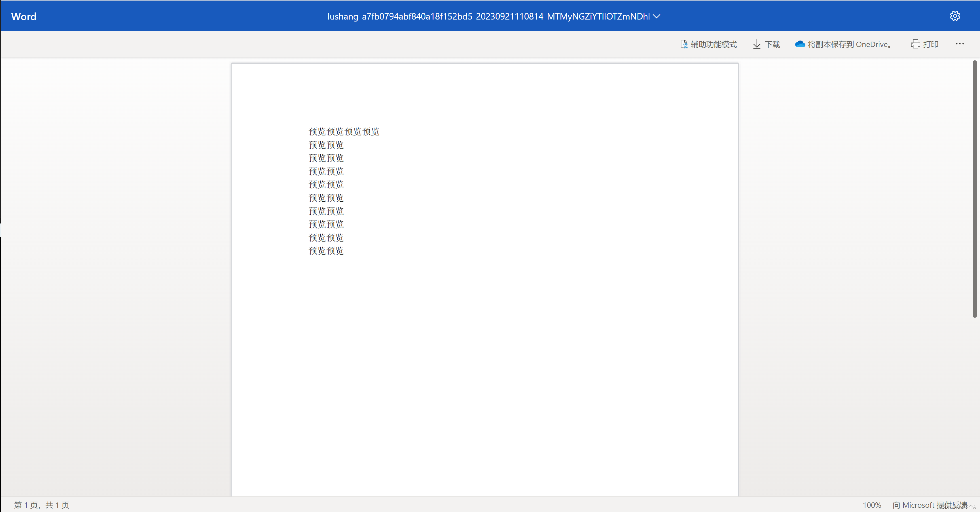Click the 第 1 页, 共 1 页 page indicator
Screen dimensions: 980x512
[42, 505]
